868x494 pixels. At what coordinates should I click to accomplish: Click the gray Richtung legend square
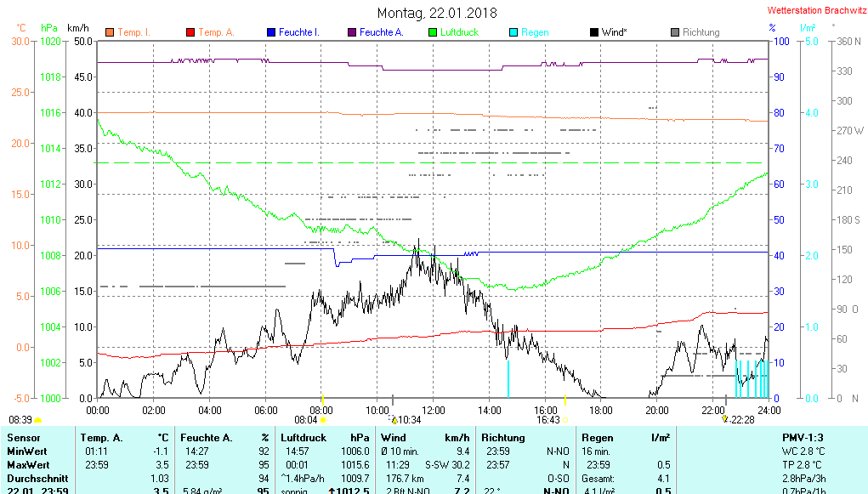674,32
